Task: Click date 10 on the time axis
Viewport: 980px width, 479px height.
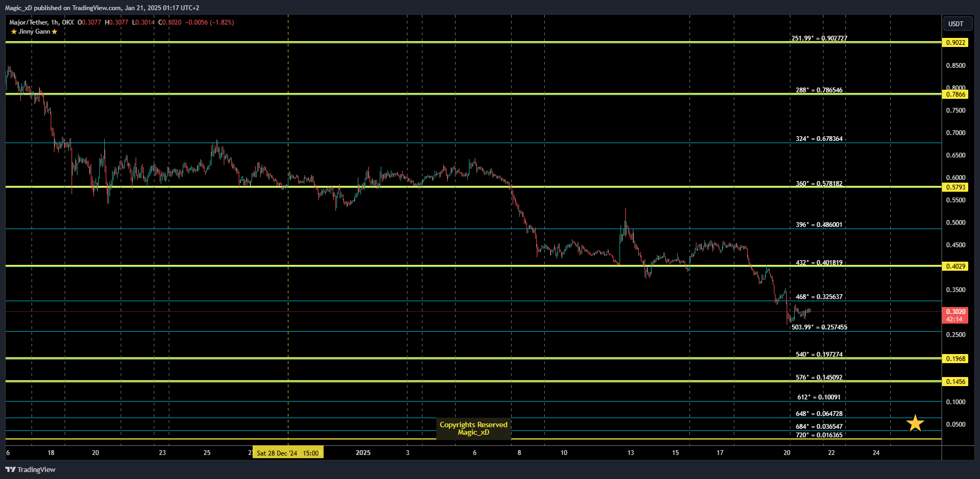Action: [564, 453]
